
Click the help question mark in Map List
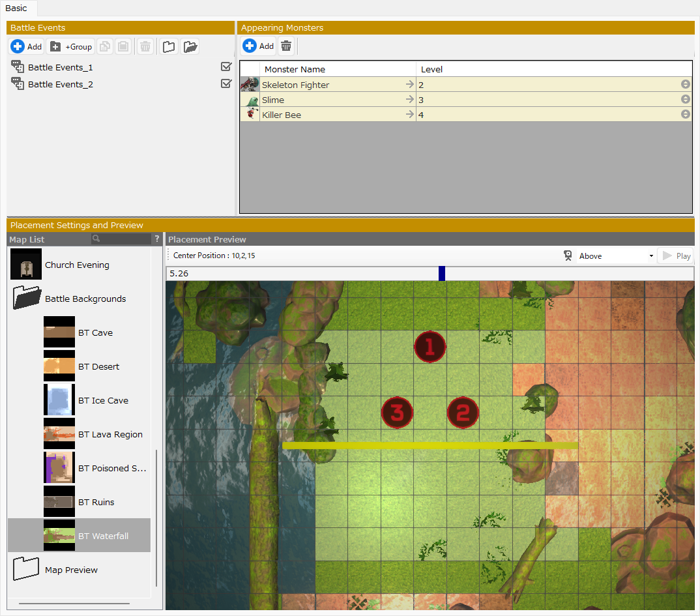(156, 239)
